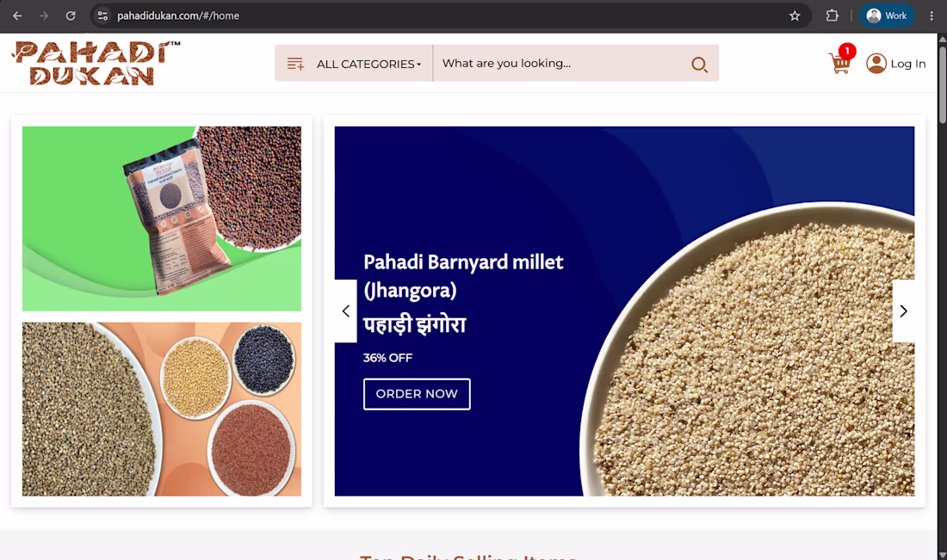Screen dimensions: 947x560
Task: View site information icon in address bar
Action: click(x=102, y=15)
